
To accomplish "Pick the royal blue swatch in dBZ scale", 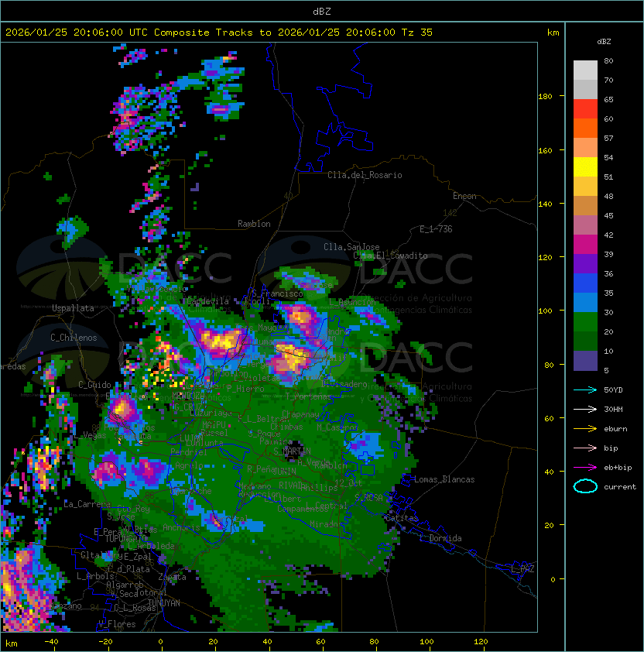I will pyautogui.click(x=585, y=283).
